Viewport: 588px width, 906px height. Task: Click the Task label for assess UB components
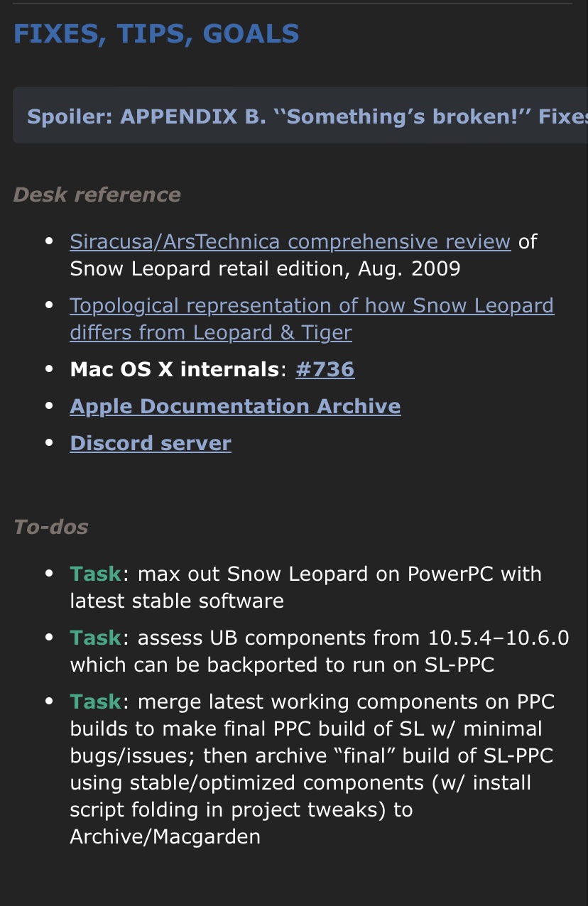point(96,638)
